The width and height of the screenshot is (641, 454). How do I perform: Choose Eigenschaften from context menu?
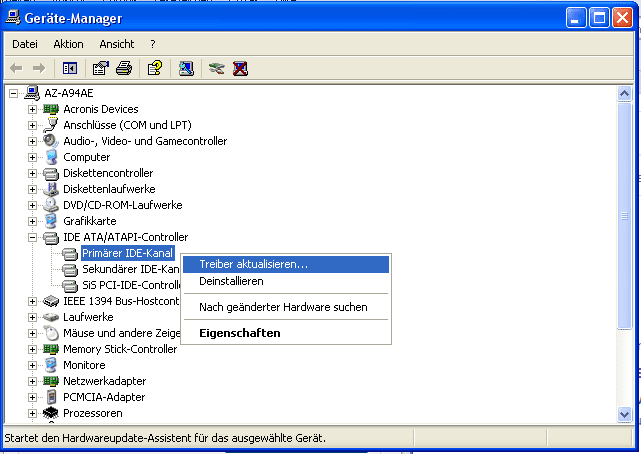[286, 333]
